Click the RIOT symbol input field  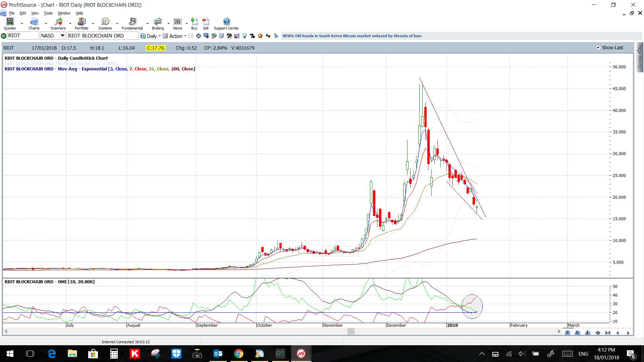pyautogui.click(x=23, y=36)
